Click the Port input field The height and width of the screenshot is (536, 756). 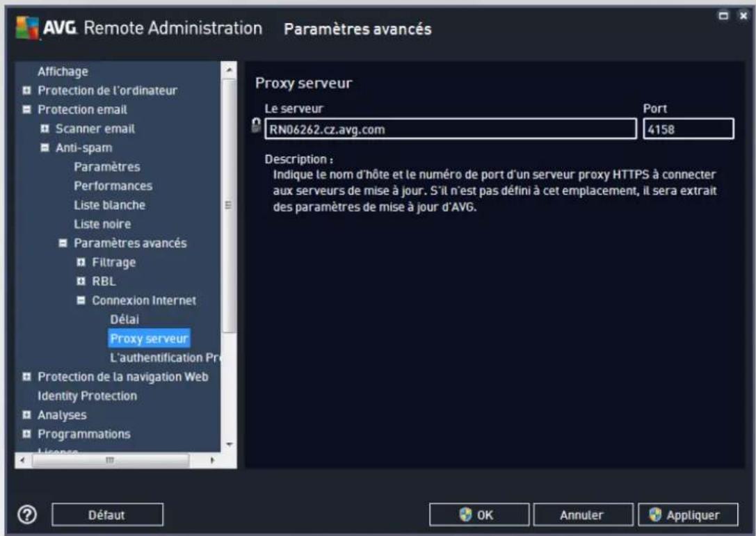(689, 129)
